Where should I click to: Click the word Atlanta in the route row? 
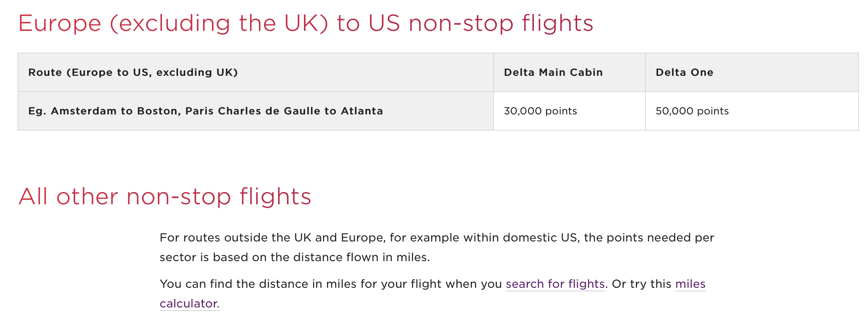pos(362,111)
